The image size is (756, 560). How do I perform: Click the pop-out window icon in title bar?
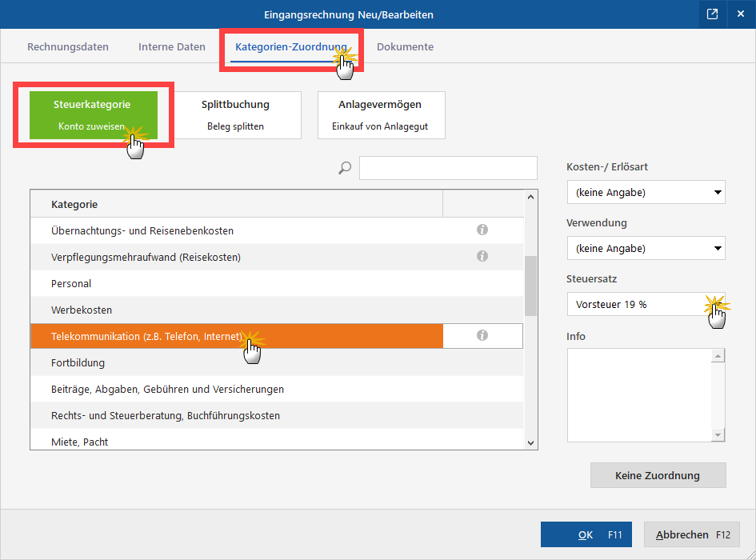pos(712,14)
